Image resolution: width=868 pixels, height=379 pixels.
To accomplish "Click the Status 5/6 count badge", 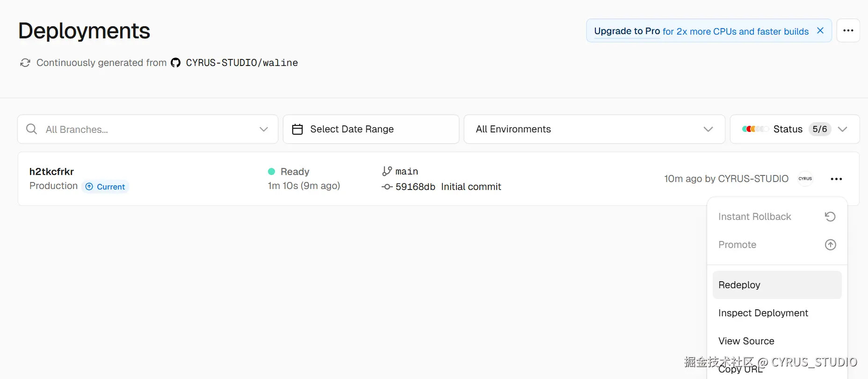I will click(x=820, y=129).
